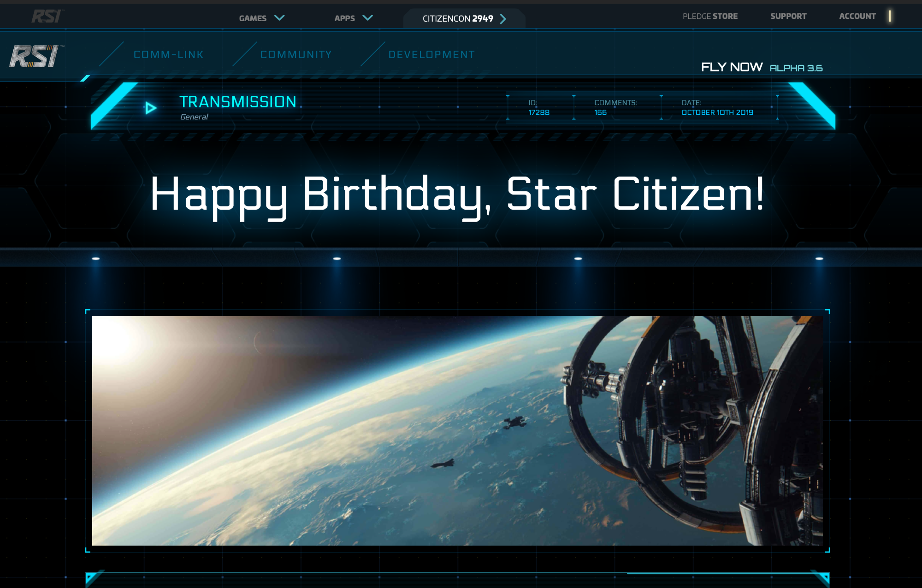
Task: Select the Comm-Link navigation item
Action: click(169, 54)
